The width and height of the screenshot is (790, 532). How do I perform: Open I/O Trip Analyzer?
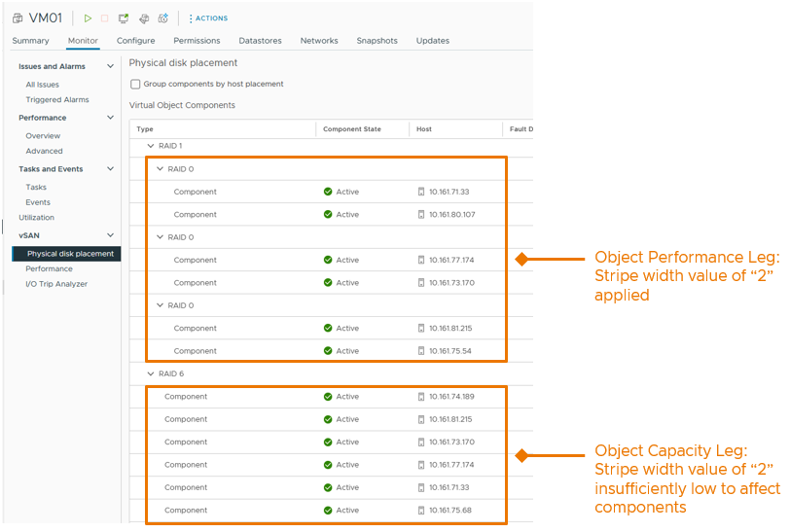pyautogui.click(x=56, y=284)
